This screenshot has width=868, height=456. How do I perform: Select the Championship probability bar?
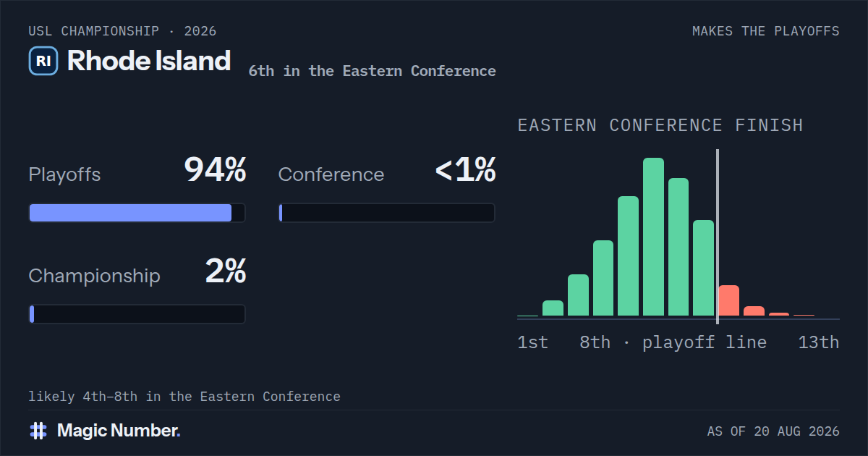137,314
